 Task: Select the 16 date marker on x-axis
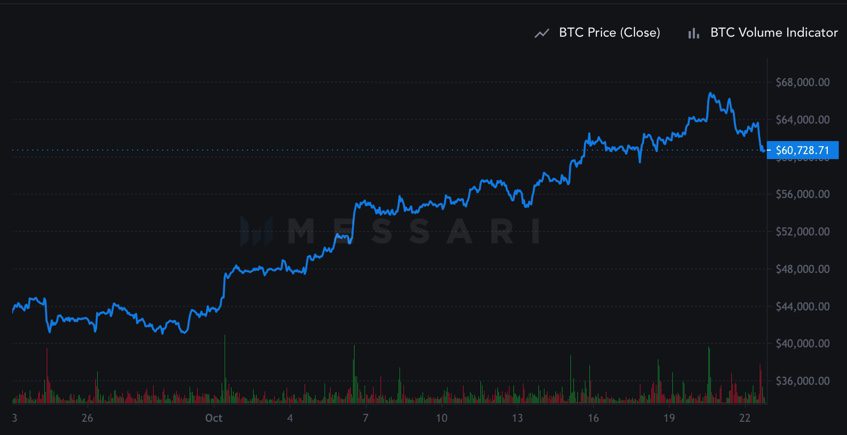coord(593,417)
